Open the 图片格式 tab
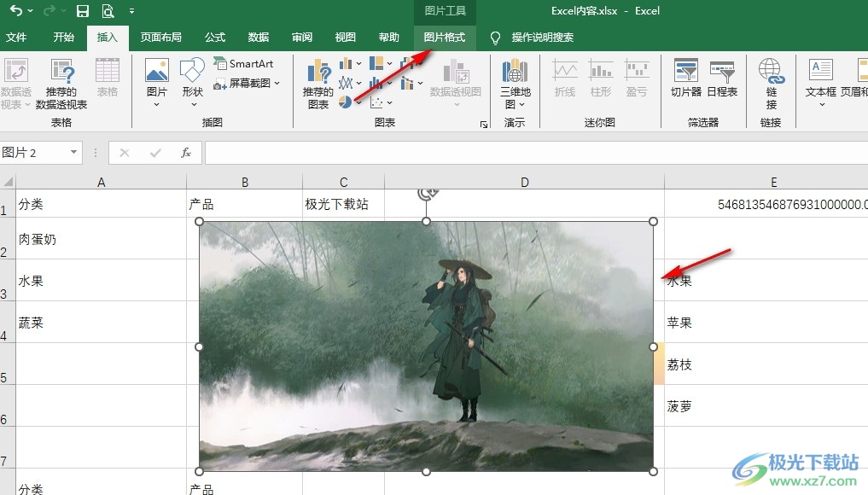This screenshot has width=868, height=495. click(445, 37)
